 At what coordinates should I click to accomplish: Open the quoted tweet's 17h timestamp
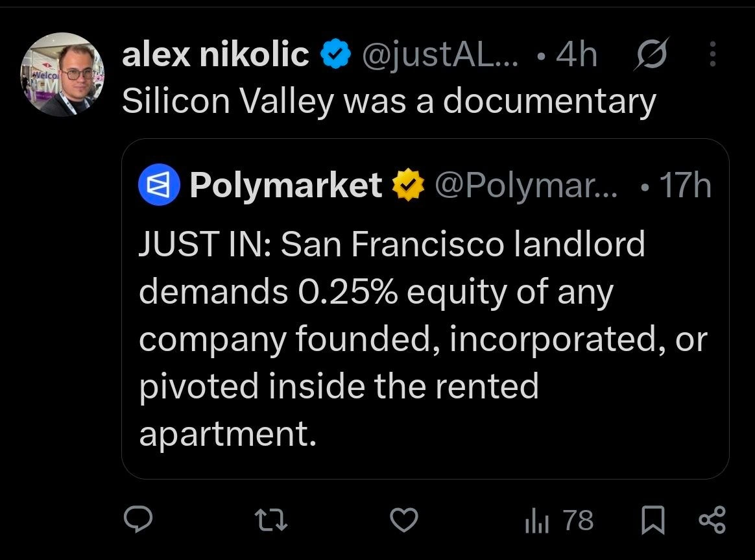(x=685, y=185)
